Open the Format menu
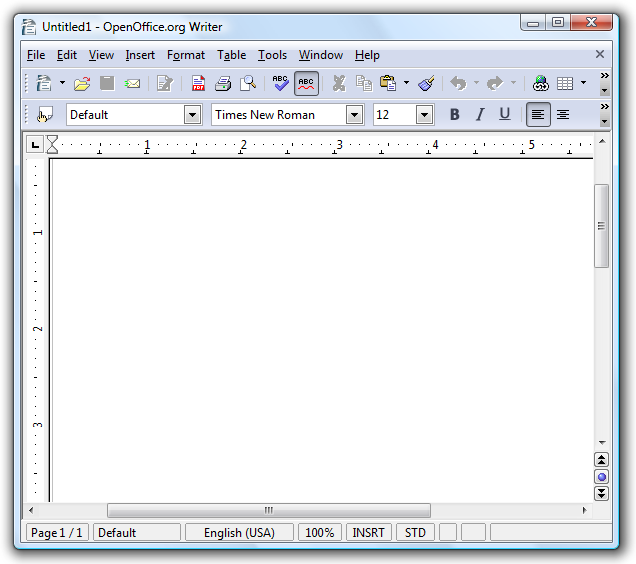636x564 pixels. click(x=186, y=55)
